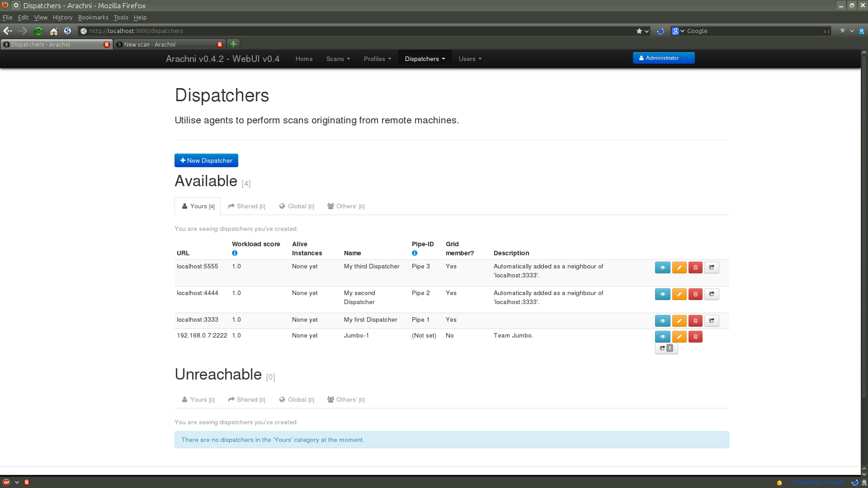The height and width of the screenshot is (488, 868).
Task: Edit the localhost:5555 dispatcher (pencil icon)
Action: point(679,267)
